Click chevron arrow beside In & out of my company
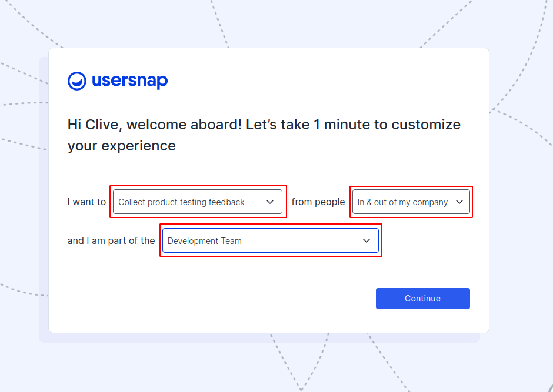The image size is (553, 392). 459,202
